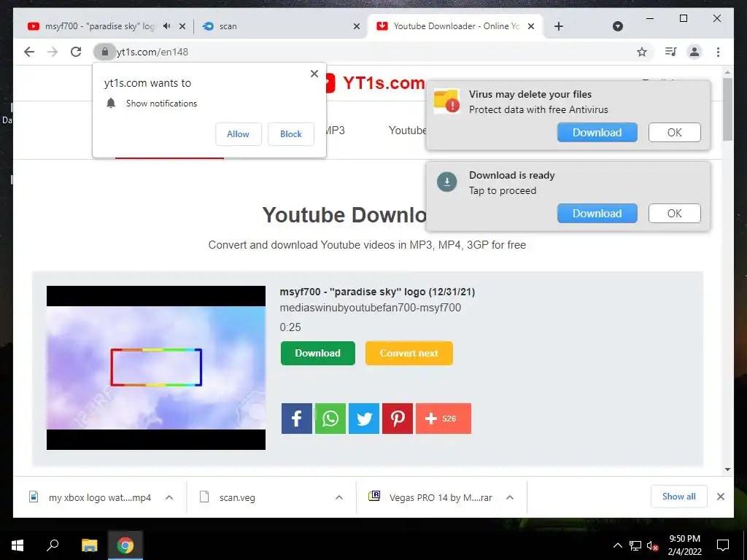The image size is (747, 560).
Task: Open the muted volume icon in the tray
Action: point(653,546)
